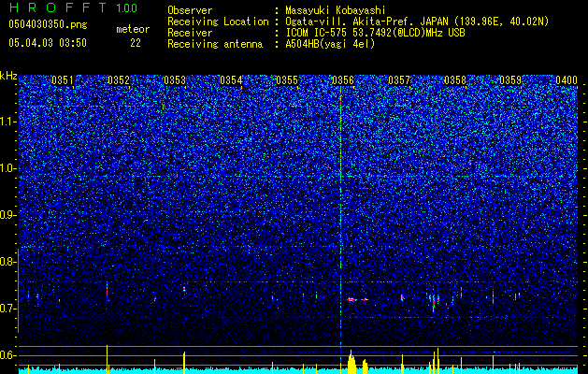Click the meteor count value 22
Viewport: 588px width, 374px height.
[x=136, y=43]
